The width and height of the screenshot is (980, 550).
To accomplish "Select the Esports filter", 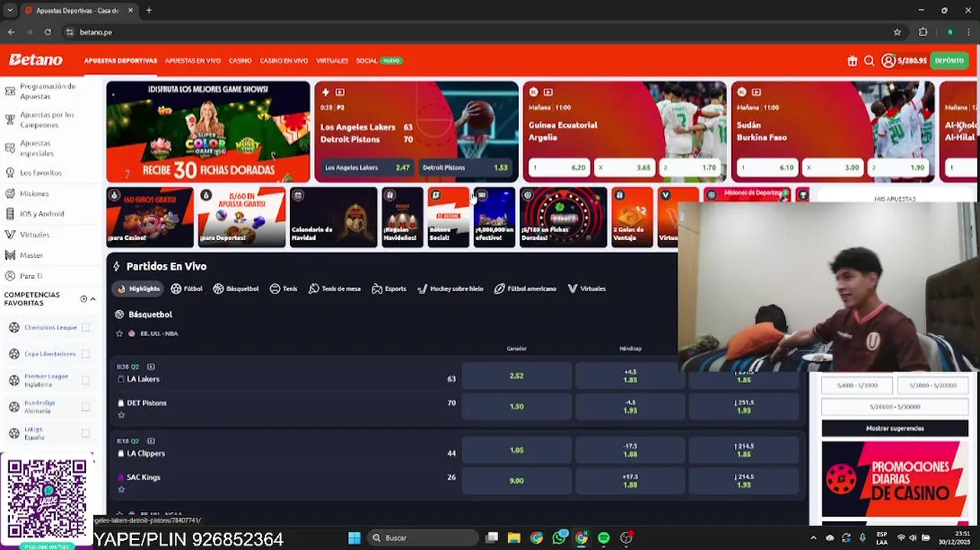I will (389, 289).
